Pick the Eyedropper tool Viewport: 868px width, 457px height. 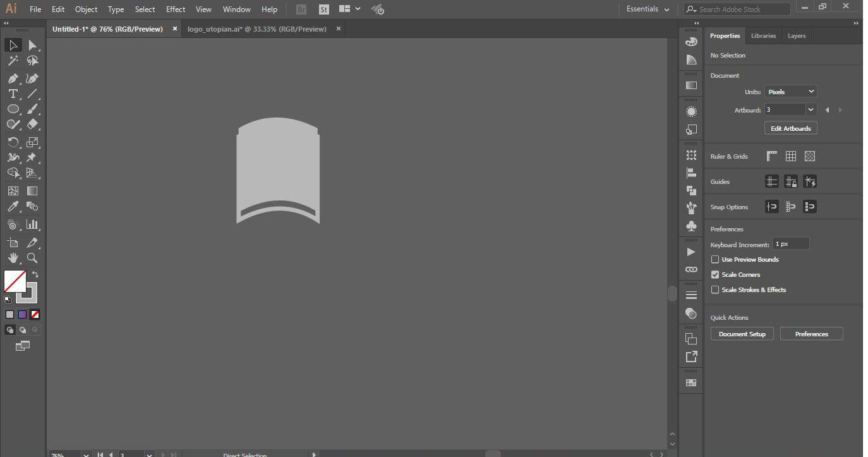(13, 206)
